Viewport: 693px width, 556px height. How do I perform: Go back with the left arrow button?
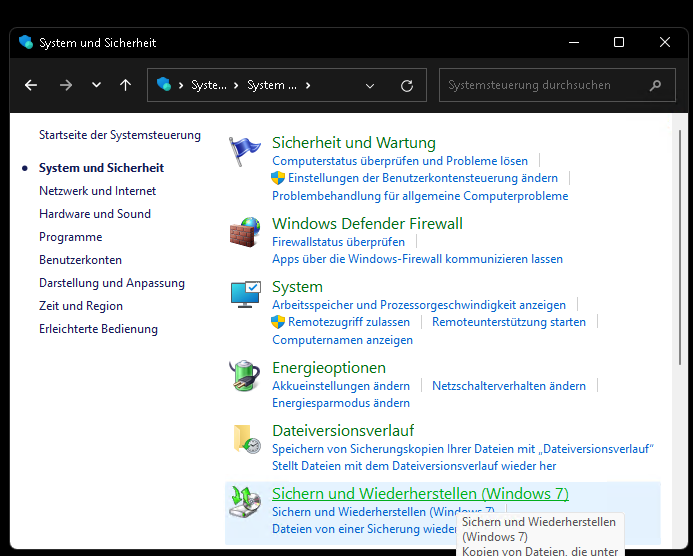(31, 85)
